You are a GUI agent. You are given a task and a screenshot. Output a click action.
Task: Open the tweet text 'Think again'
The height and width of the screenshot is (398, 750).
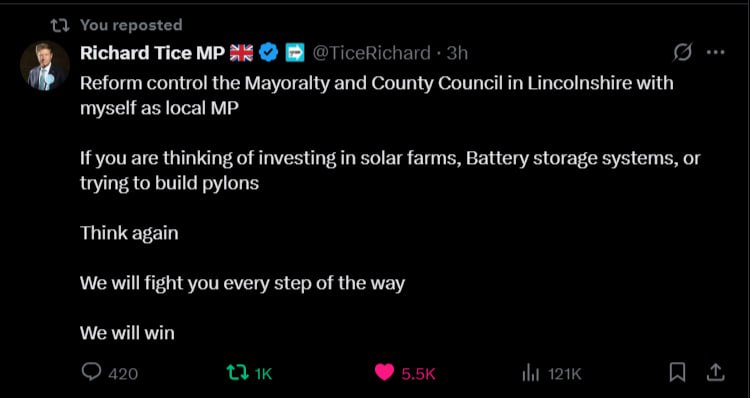click(129, 233)
